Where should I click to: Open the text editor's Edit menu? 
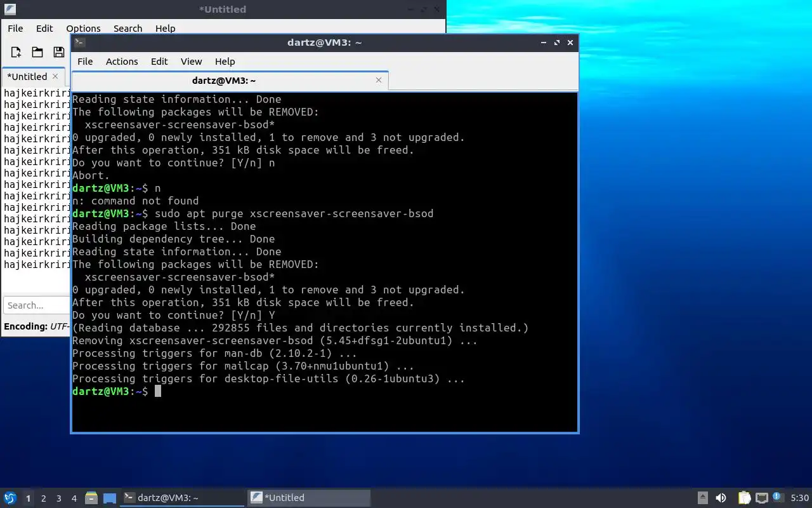click(44, 29)
